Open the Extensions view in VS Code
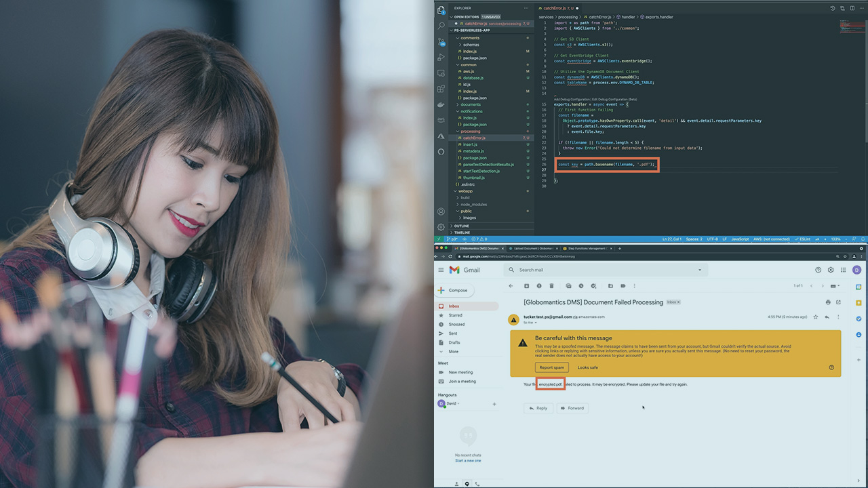The width and height of the screenshot is (868, 488). 441,89
